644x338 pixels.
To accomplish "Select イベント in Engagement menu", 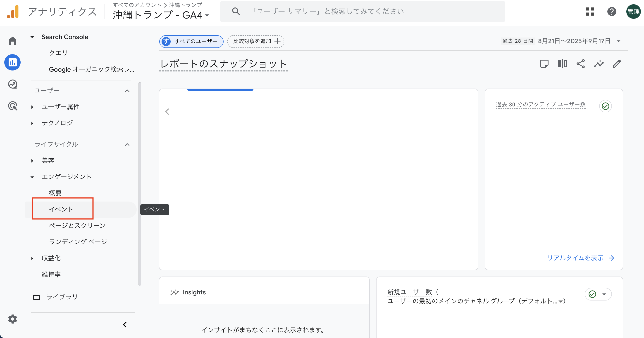I will tap(61, 209).
